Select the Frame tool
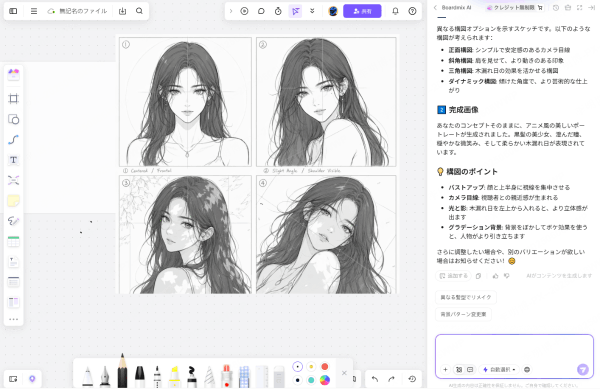 (13, 99)
